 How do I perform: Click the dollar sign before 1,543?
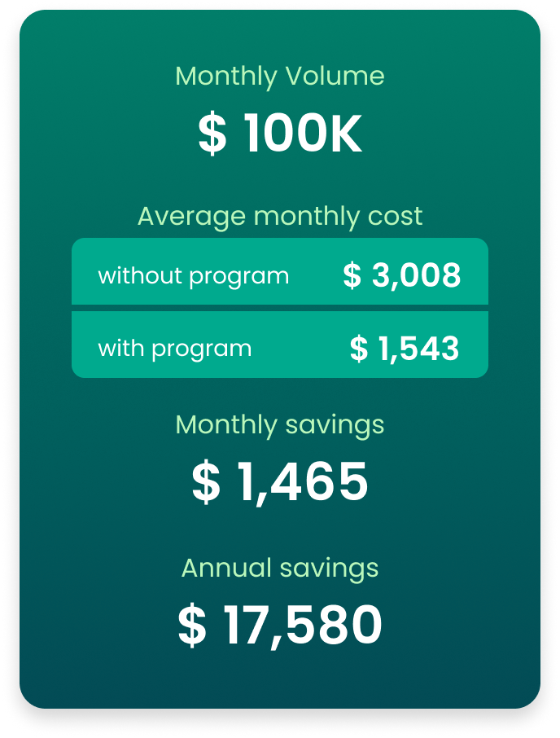click(359, 349)
